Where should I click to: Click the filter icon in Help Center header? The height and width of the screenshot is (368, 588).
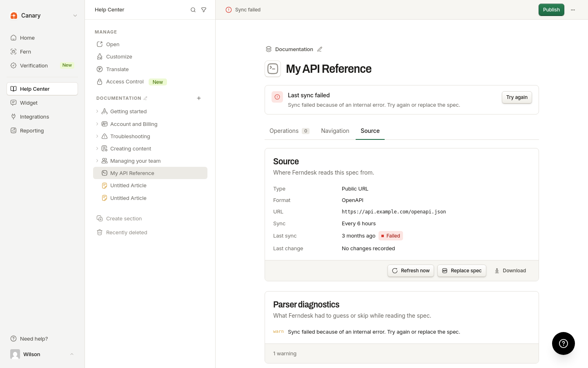click(x=204, y=10)
